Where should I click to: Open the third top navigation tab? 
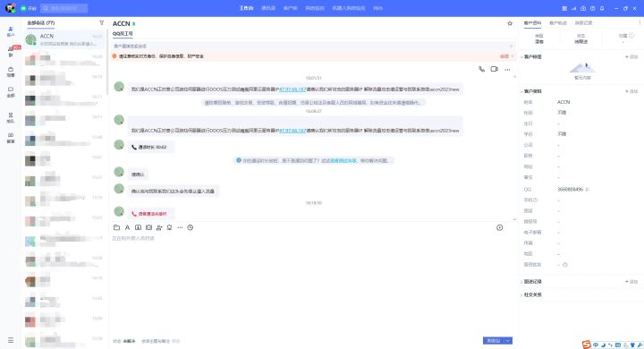coord(290,8)
